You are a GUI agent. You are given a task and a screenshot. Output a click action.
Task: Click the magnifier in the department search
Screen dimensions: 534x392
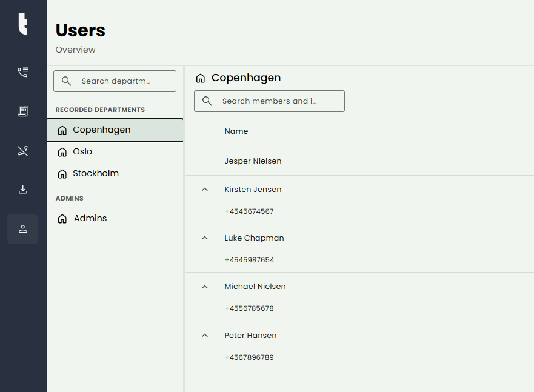(x=67, y=81)
